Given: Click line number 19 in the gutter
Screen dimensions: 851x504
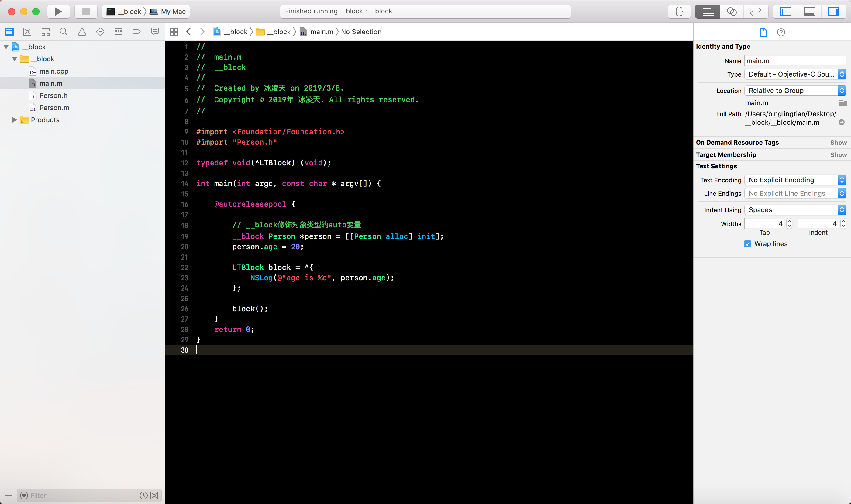Looking at the screenshot, I should coord(184,236).
